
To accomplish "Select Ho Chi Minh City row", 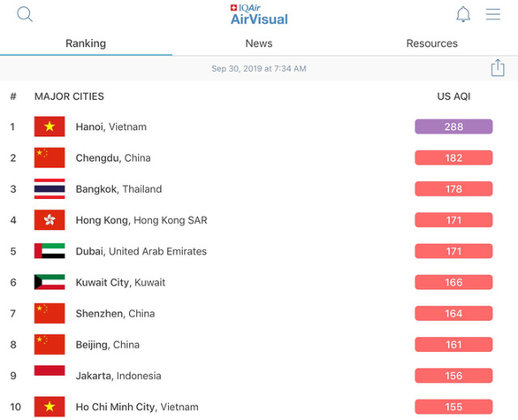I will coord(259,407).
